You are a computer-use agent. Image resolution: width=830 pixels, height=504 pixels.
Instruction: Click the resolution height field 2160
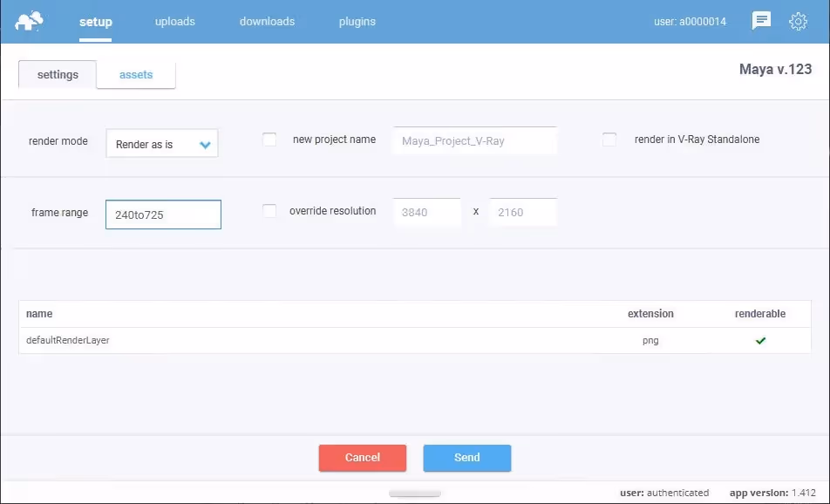click(x=523, y=212)
